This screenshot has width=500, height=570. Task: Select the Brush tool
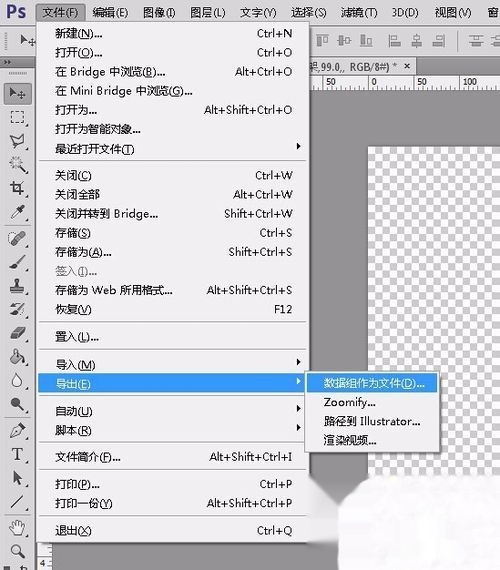click(x=17, y=262)
